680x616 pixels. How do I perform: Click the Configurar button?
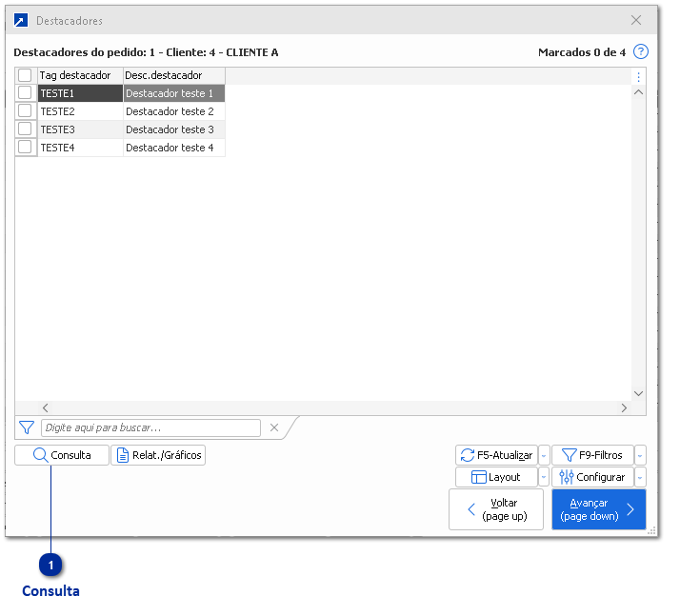[592, 477]
